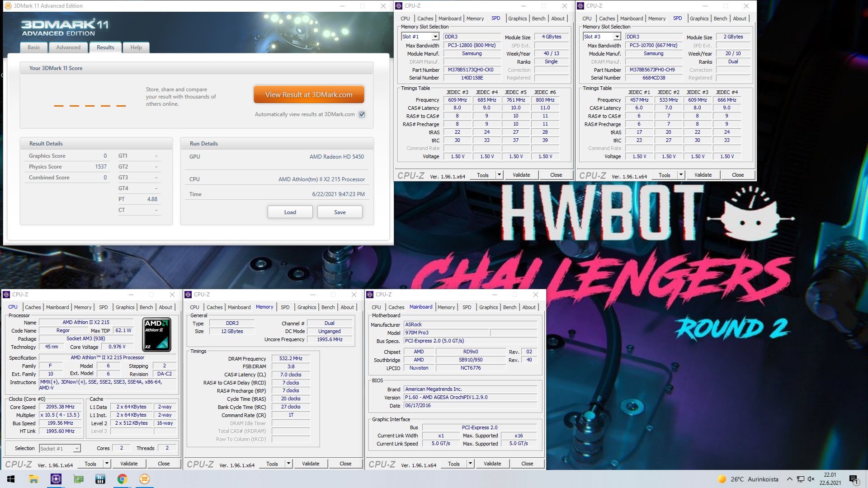
Task: Click the BIOS version P1.60 field
Action: pyautogui.click(x=471, y=398)
